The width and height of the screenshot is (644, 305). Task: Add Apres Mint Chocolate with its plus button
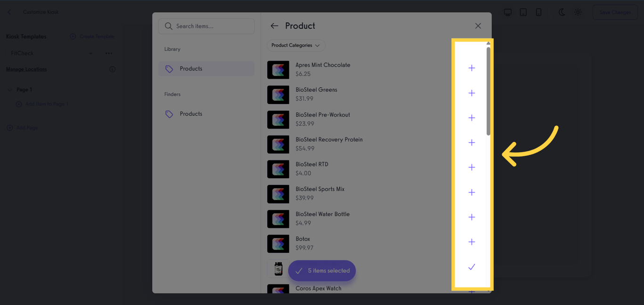[x=471, y=68]
